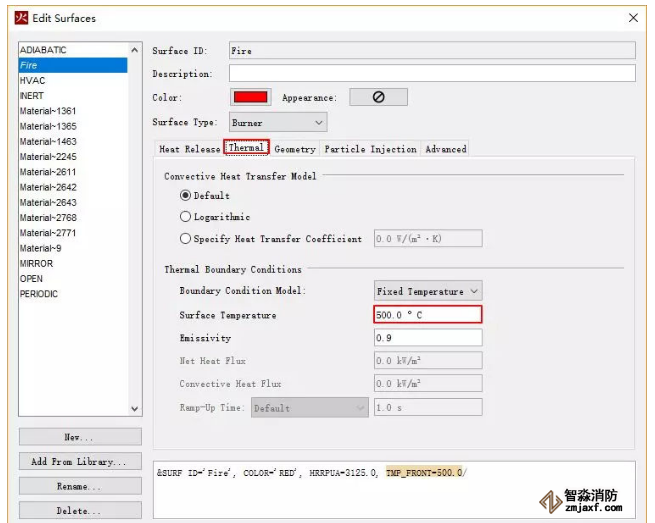Choose Specify Heat Transfer Coefficient option
655x523 pixels.
[186, 239]
